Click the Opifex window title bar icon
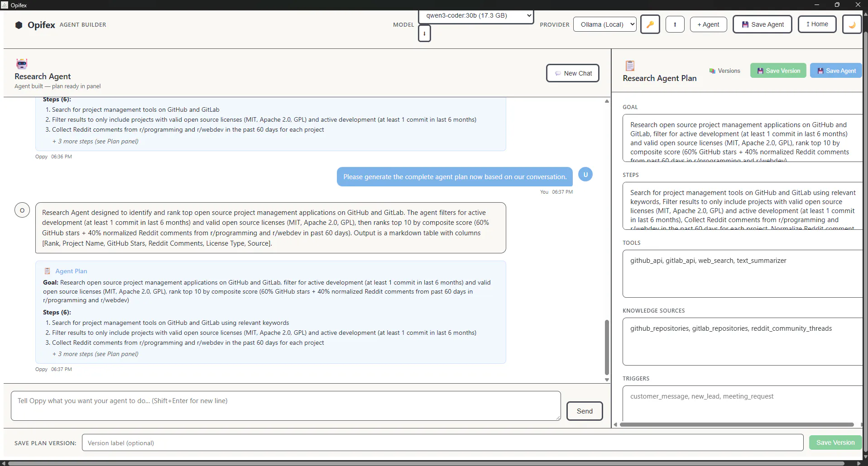 [5, 5]
